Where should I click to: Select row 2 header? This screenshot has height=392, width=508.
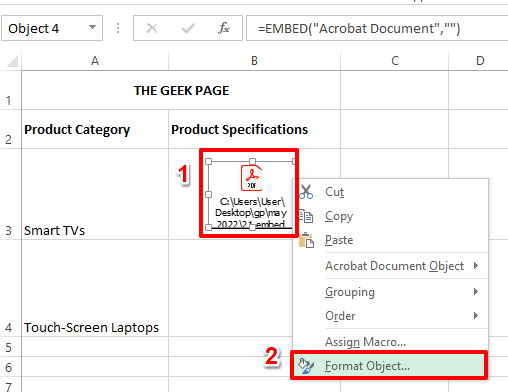coord(11,129)
